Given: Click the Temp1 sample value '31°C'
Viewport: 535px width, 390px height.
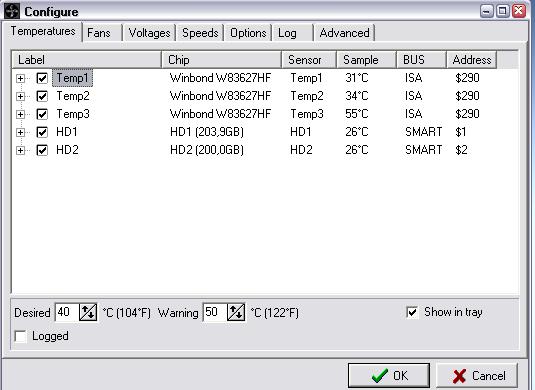Looking at the screenshot, I should pos(357,78).
